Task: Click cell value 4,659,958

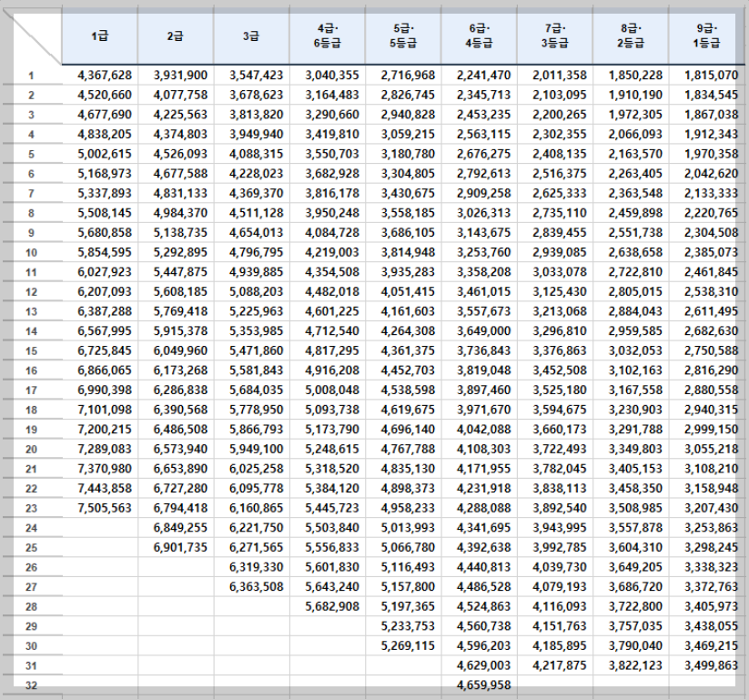Action: [484, 685]
